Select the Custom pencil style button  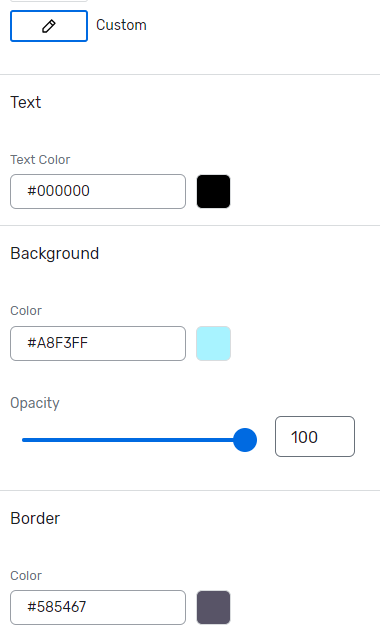(49, 26)
